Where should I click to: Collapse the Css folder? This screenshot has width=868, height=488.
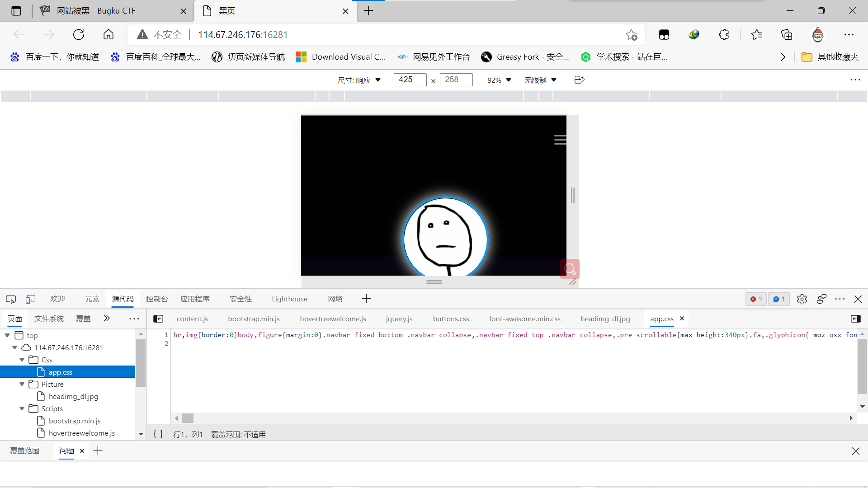(22, 360)
